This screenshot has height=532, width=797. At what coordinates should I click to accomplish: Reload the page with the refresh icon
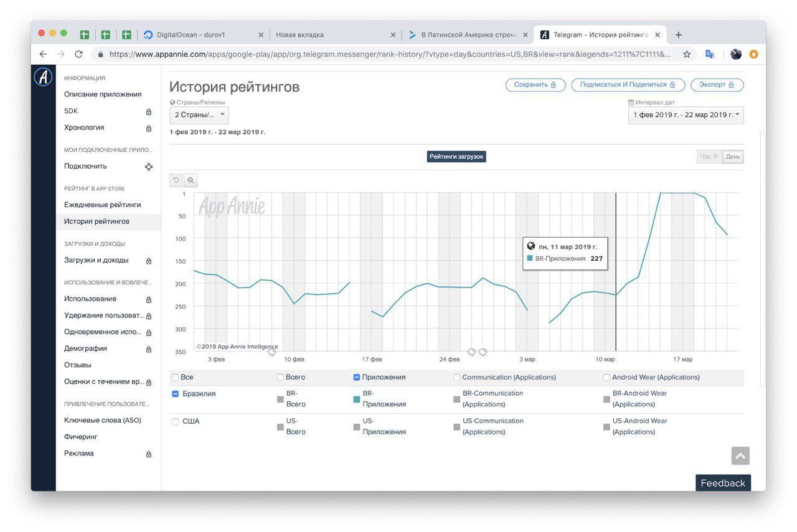pyautogui.click(x=78, y=54)
